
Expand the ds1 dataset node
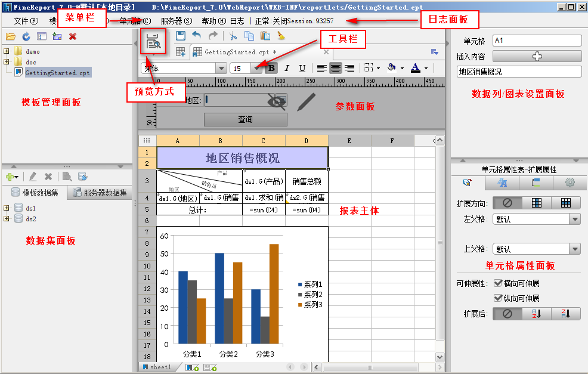pyautogui.click(x=7, y=208)
